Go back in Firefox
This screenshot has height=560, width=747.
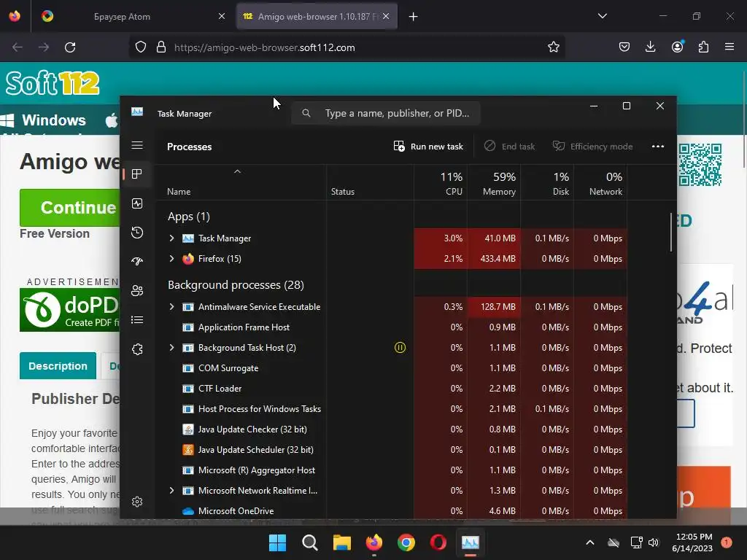(x=18, y=47)
